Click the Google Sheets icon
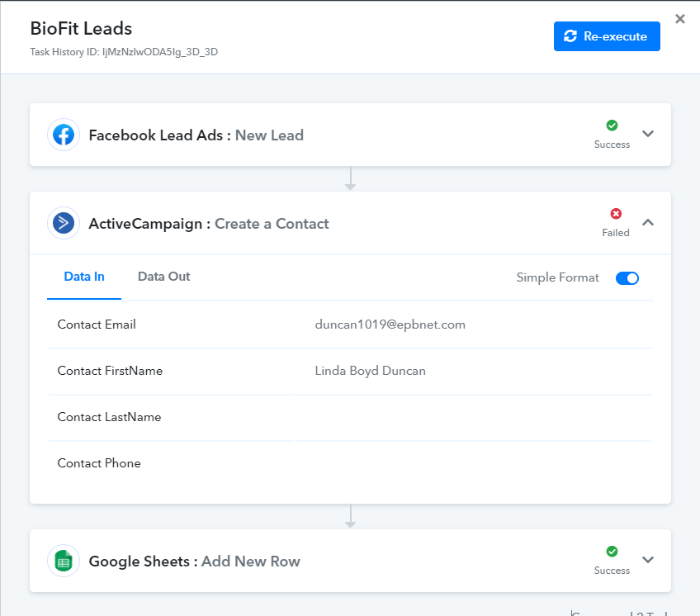The height and width of the screenshot is (616, 700). point(64,561)
